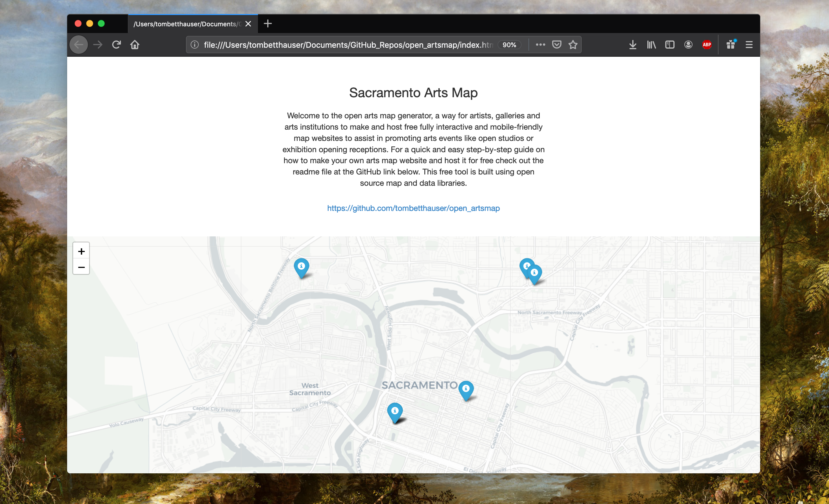Viewport: 829px width, 504px height.
Task: Click the 90% zoom level indicator
Action: point(509,45)
